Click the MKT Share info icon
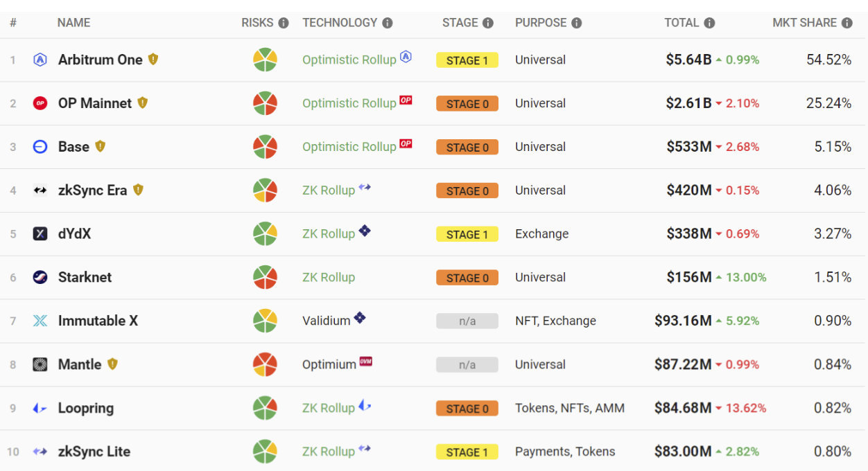The height and width of the screenshot is (471, 868). [847, 23]
